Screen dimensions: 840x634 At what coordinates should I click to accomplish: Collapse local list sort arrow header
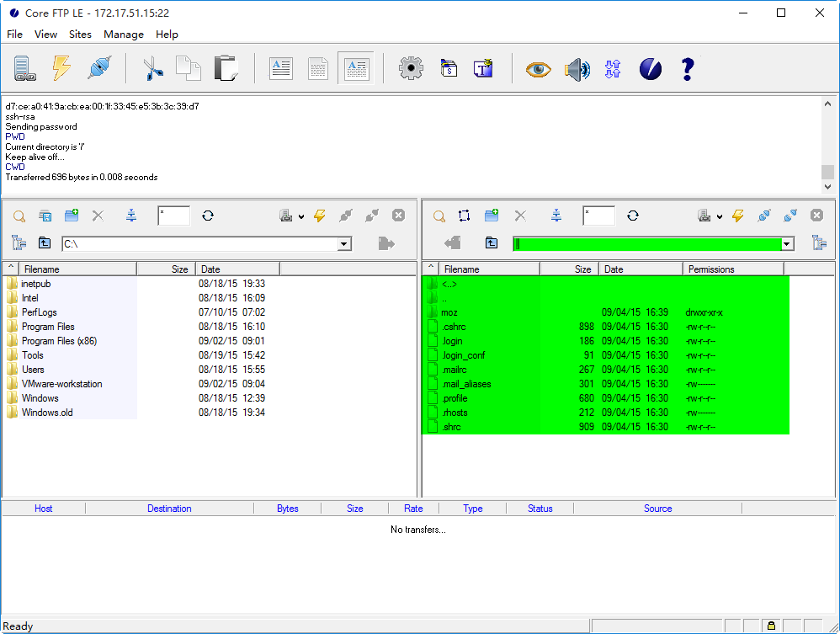point(11,269)
